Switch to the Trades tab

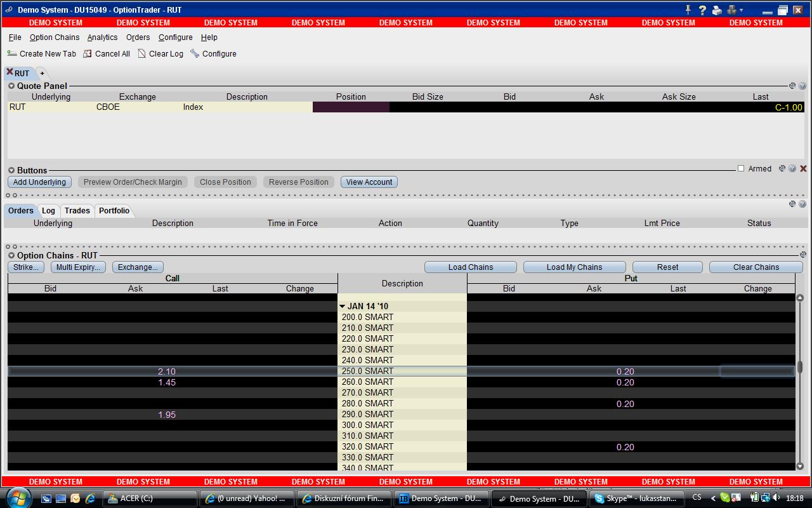click(77, 211)
